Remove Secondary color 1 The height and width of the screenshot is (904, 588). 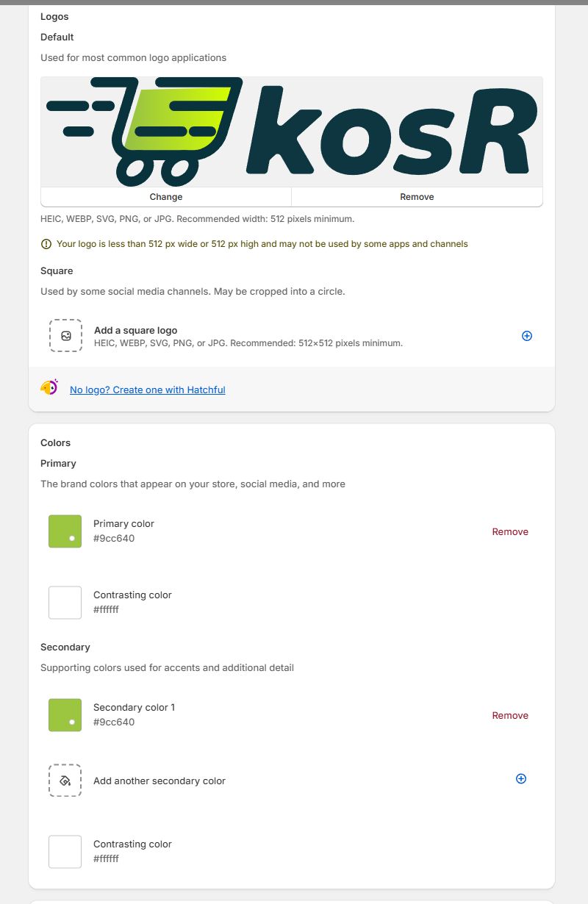pyautogui.click(x=510, y=716)
